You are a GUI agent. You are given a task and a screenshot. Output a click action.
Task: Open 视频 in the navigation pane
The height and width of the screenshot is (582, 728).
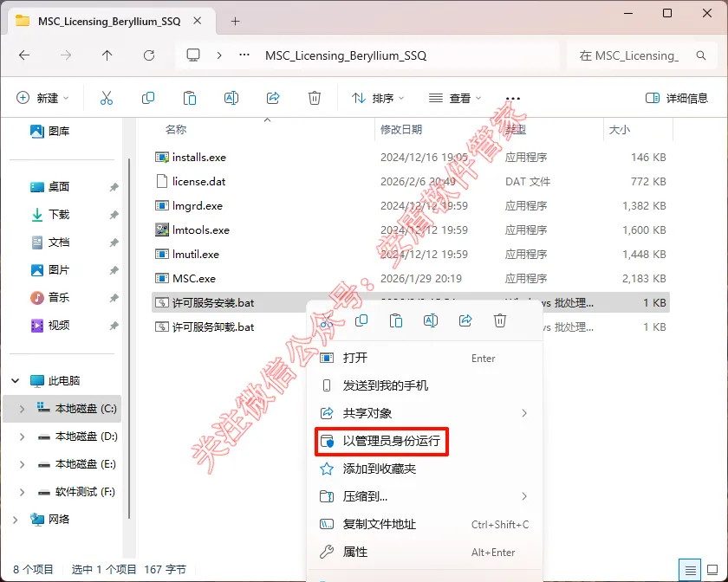pos(49,326)
